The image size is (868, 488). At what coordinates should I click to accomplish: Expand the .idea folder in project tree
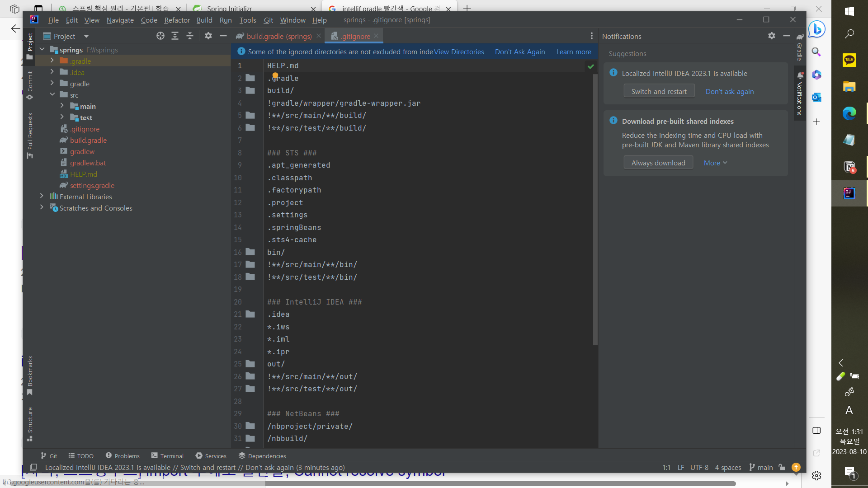click(52, 72)
